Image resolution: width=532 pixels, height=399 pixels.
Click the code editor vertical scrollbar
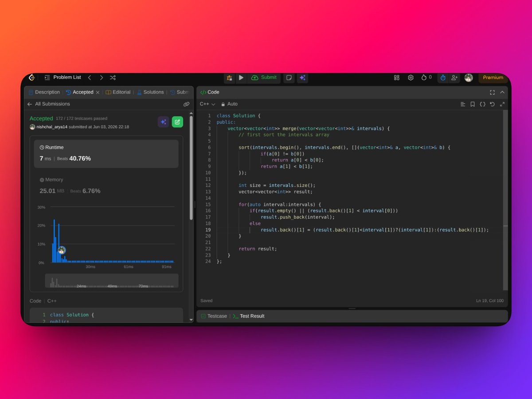point(505,200)
